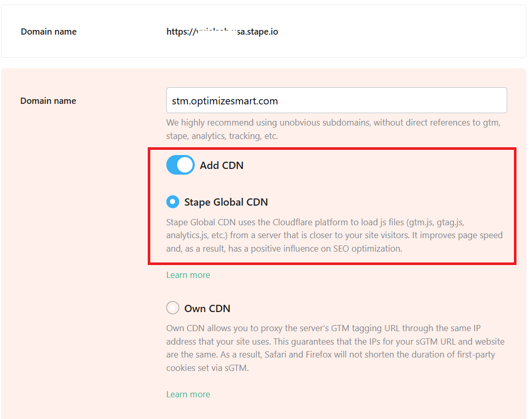Click the Cloudflare platform description paragraph
The width and height of the screenshot is (532, 419).
(335, 236)
